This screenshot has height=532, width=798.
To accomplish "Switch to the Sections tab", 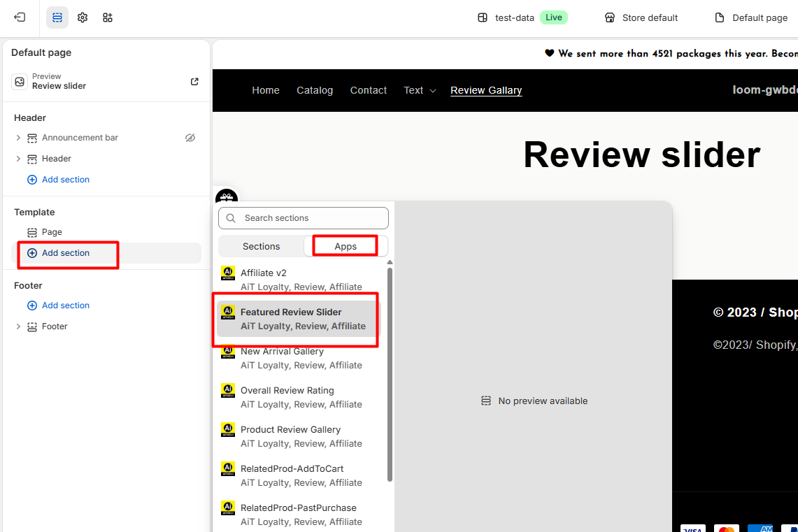I will tap(261, 246).
